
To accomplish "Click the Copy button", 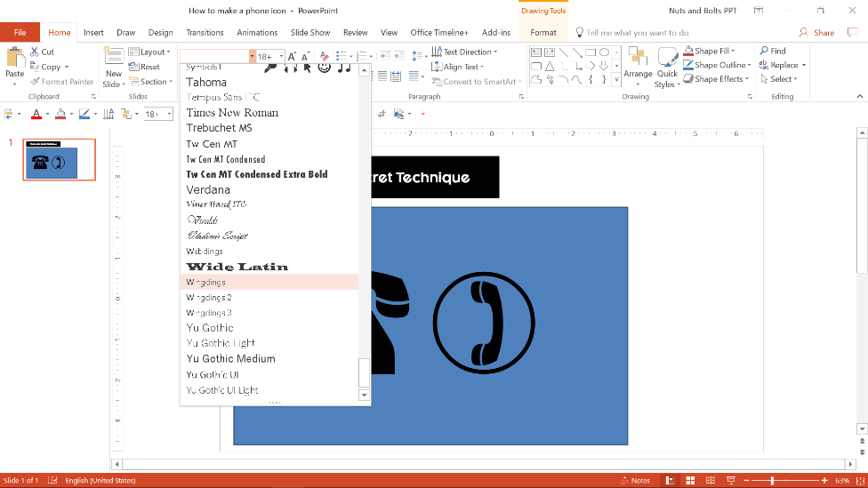I will pos(49,67).
